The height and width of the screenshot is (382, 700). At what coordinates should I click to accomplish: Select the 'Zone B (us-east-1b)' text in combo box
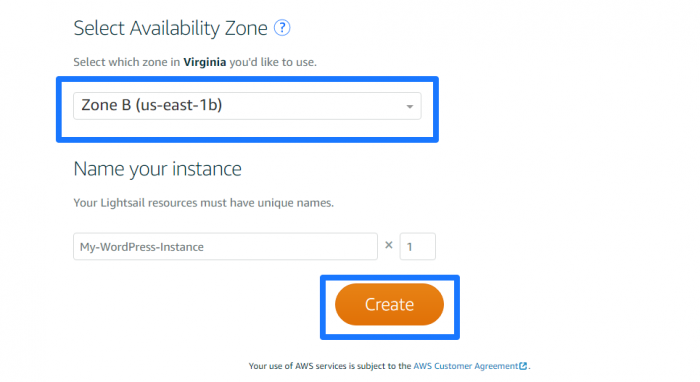coord(151,105)
